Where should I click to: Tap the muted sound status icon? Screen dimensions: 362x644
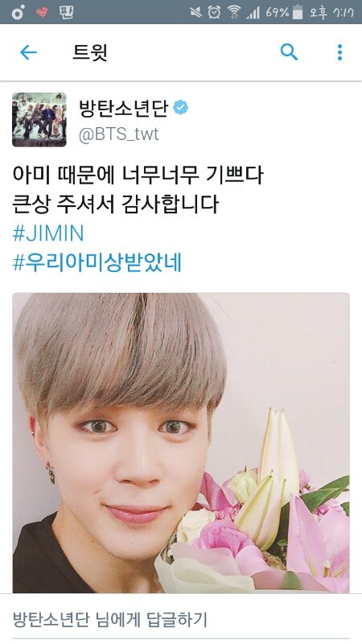pyautogui.click(x=196, y=12)
